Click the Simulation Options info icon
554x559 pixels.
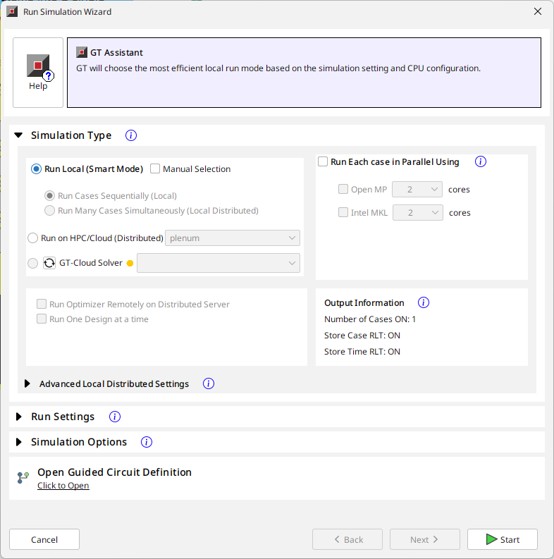(x=147, y=442)
